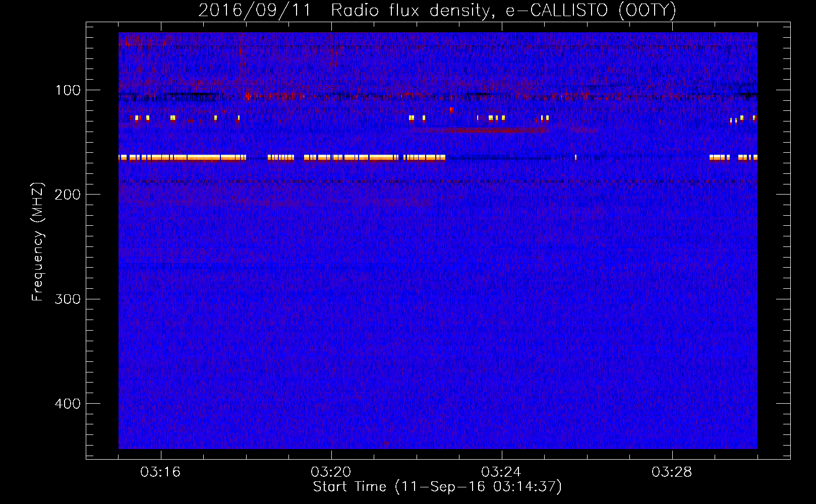Image resolution: width=816 pixels, height=504 pixels.
Task: Click the plot title "2016/09/11 Radio flux density, e-CALLISTO (OOTY)"
Action: [437, 10]
